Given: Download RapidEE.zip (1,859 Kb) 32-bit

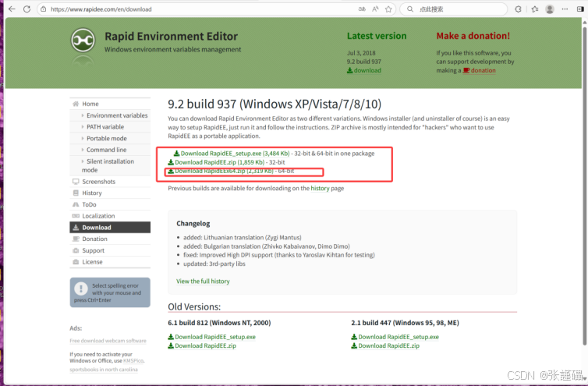Looking at the screenshot, I should pos(216,162).
